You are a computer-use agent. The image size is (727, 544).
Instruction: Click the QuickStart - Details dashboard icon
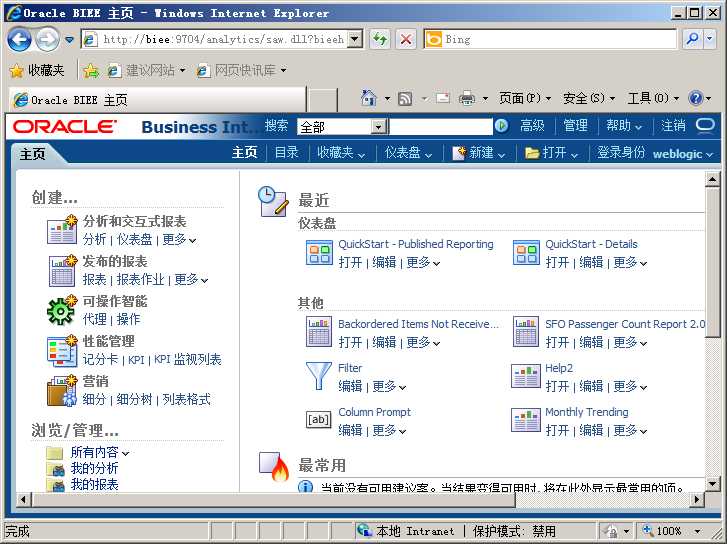coord(526,253)
